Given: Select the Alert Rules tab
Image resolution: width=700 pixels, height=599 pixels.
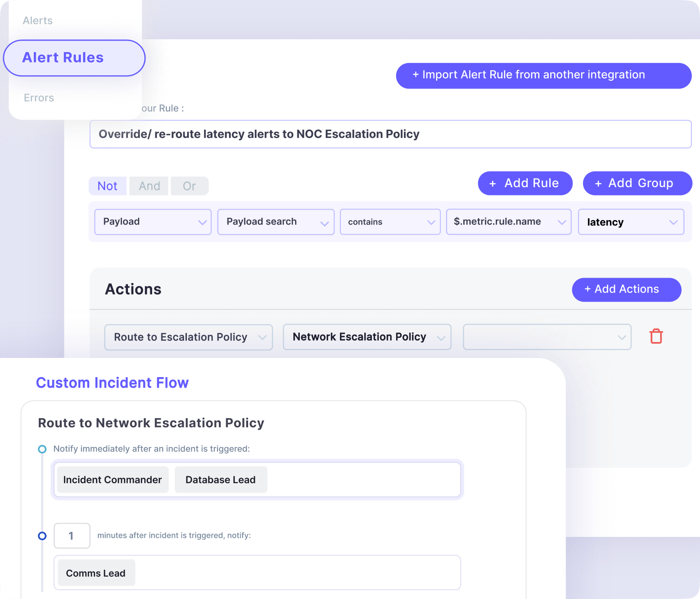Looking at the screenshot, I should point(74,58).
